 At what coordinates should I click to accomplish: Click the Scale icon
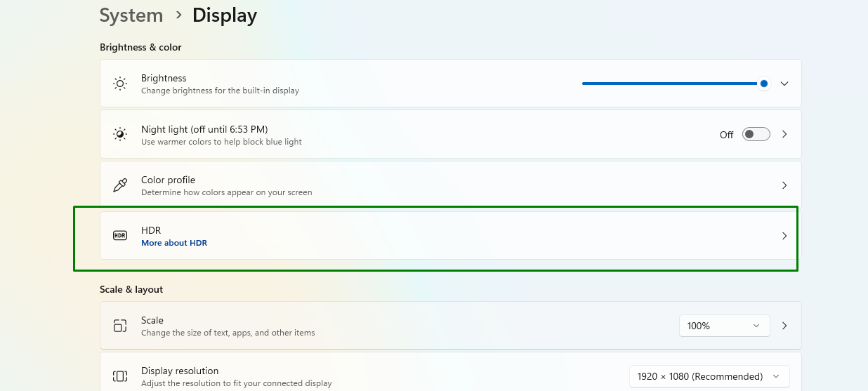[120, 326]
